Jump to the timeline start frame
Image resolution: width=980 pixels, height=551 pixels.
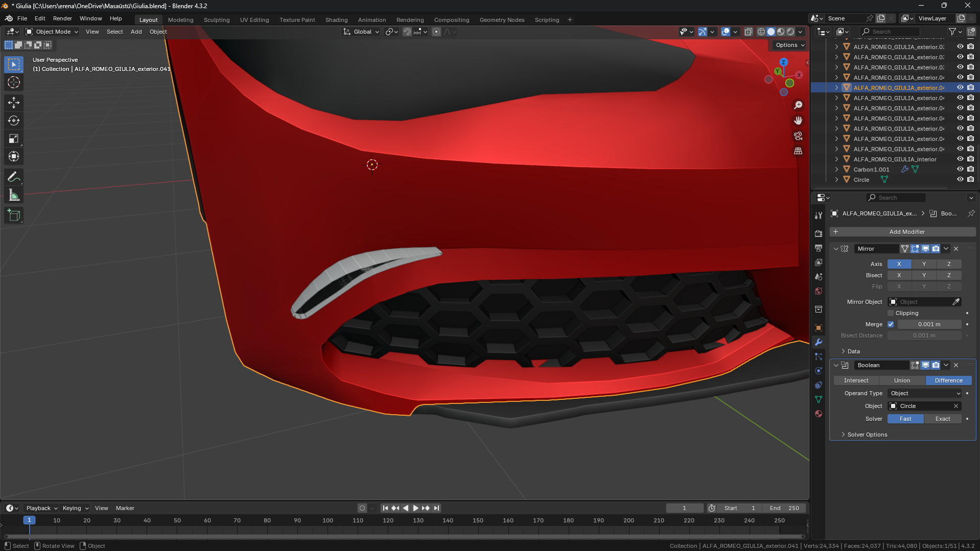tap(385, 508)
